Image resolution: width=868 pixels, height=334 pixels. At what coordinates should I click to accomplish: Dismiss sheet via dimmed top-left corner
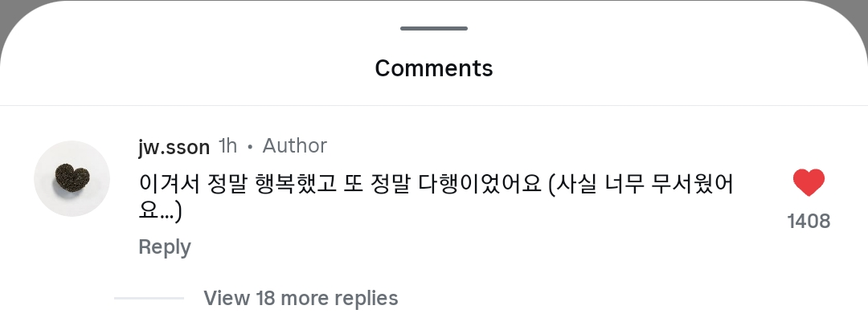point(6,6)
